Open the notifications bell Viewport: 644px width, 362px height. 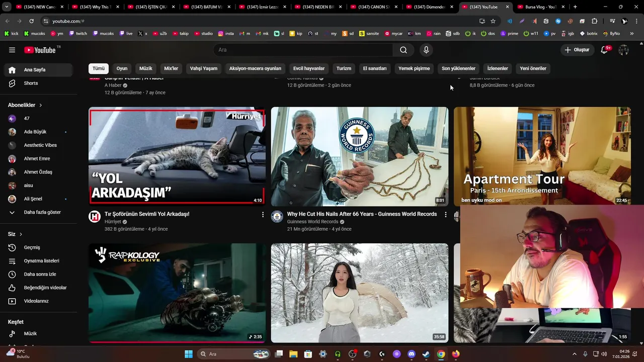pos(605,50)
